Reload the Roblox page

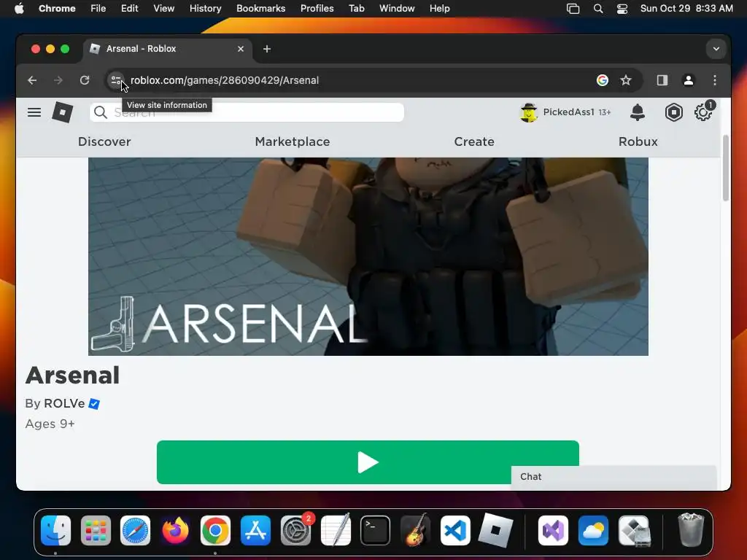tap(85, 80)
